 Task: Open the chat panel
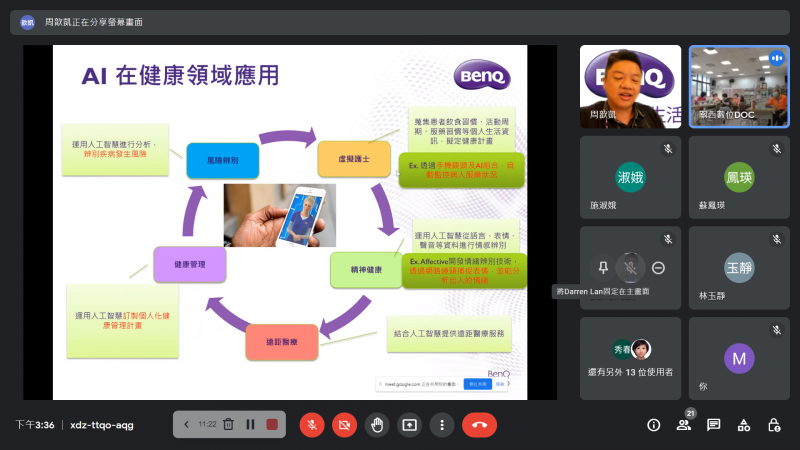click(x=714, y=425)
